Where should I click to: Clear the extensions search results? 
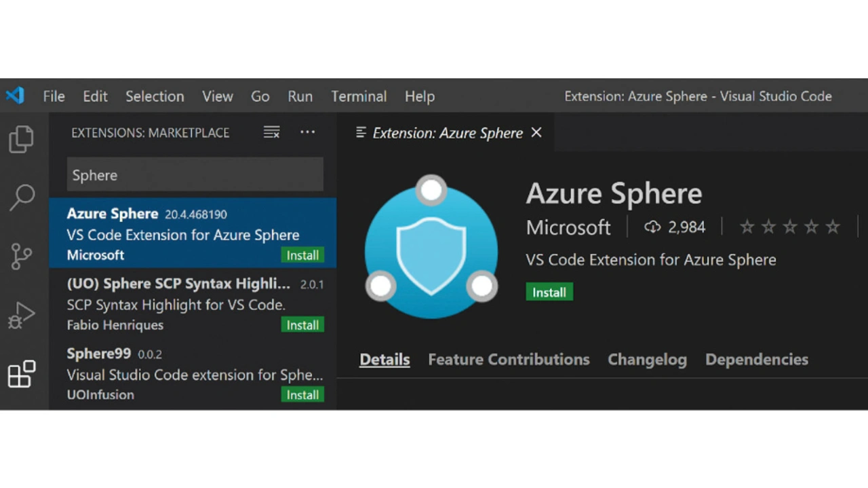pos(271,132)
